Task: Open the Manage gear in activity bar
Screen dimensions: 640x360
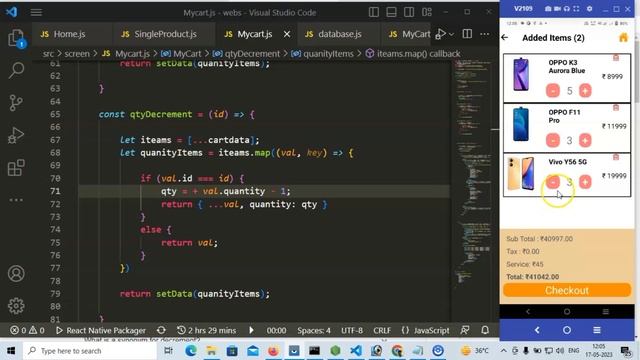Action: [16, 306]
